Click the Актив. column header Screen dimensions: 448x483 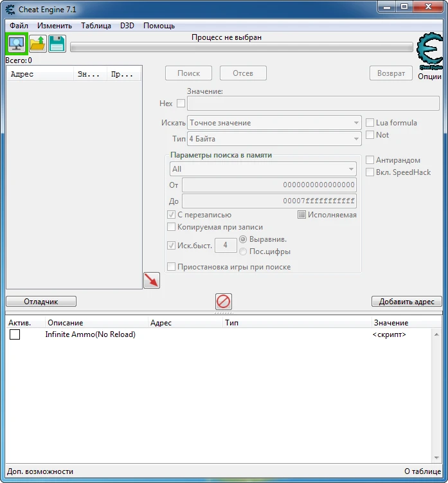25,323
